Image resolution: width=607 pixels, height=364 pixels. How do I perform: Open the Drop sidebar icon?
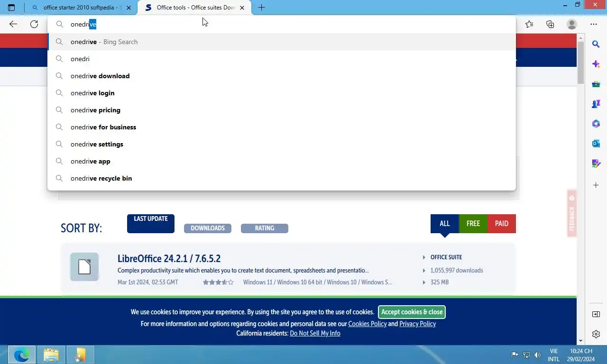click(x=596, y=164)
